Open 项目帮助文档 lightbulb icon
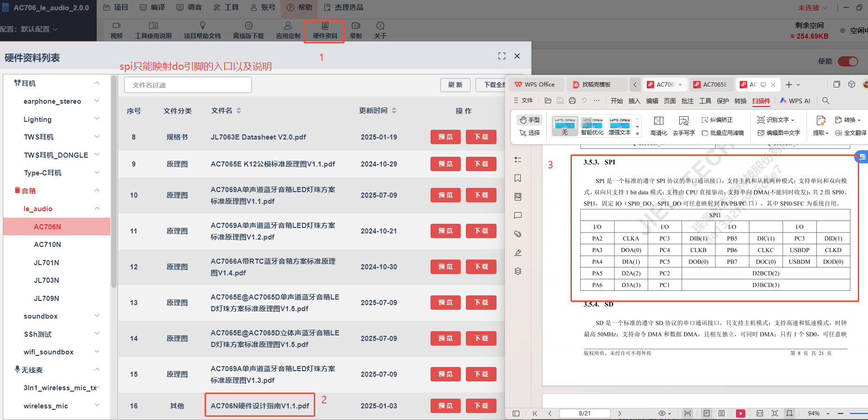 tap(202, 26)
